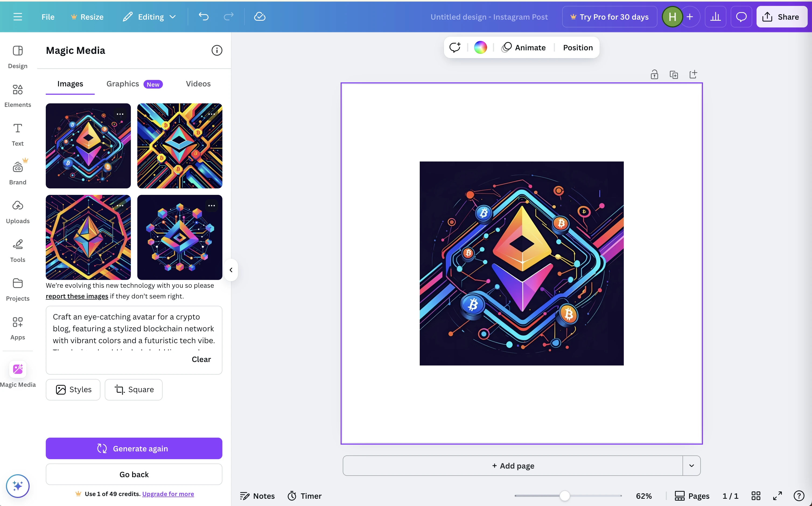Open the Design sidebar panel
Viewport: 812px width, 506px height.
pos(18,57)
